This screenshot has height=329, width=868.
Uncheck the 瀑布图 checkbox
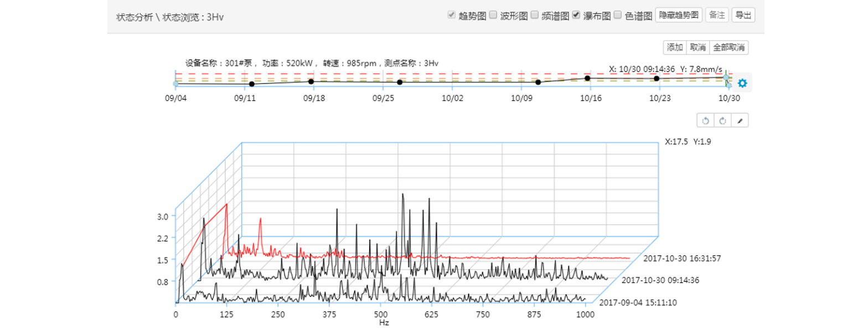pyautogui.click(x=576, y=16)
